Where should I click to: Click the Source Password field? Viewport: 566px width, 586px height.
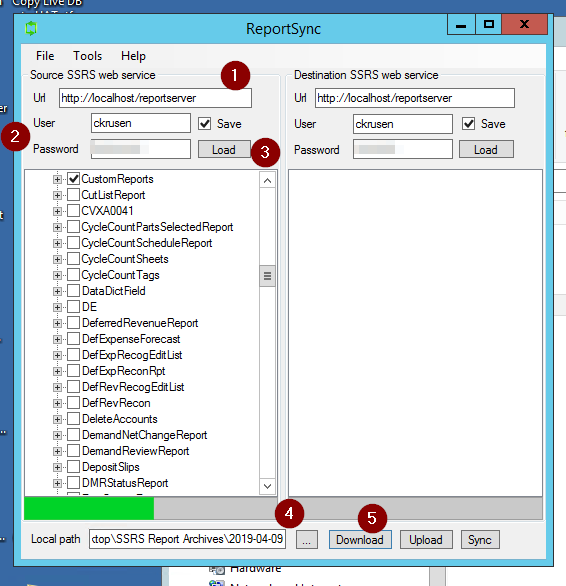[141, 149]
